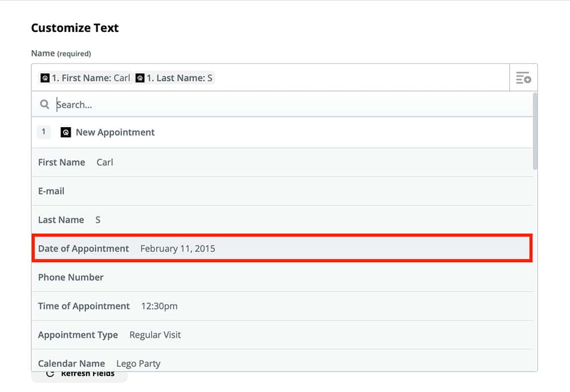Viewport: 570px width, 392px height.
Task: Click the step number 1 badge
Action: pyautogui.click(x=44, y=132)
